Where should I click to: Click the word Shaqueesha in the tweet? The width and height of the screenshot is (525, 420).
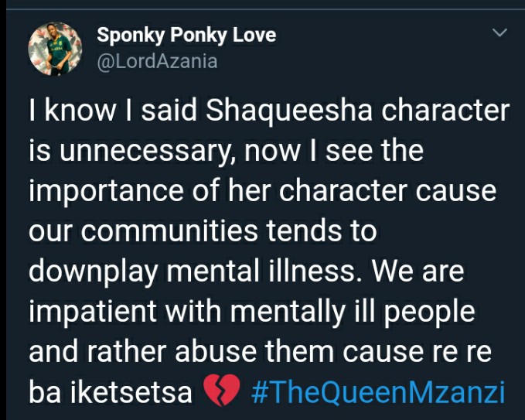[x=289, y=112]
